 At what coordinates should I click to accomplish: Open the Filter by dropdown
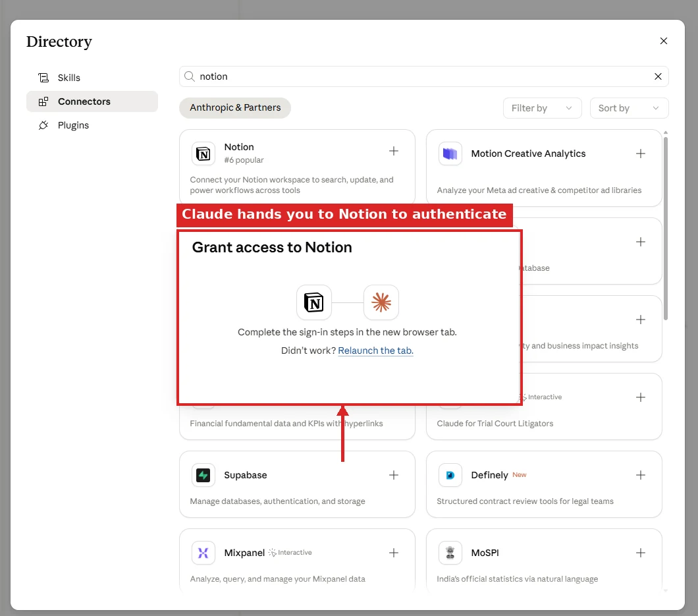(542, 108)
